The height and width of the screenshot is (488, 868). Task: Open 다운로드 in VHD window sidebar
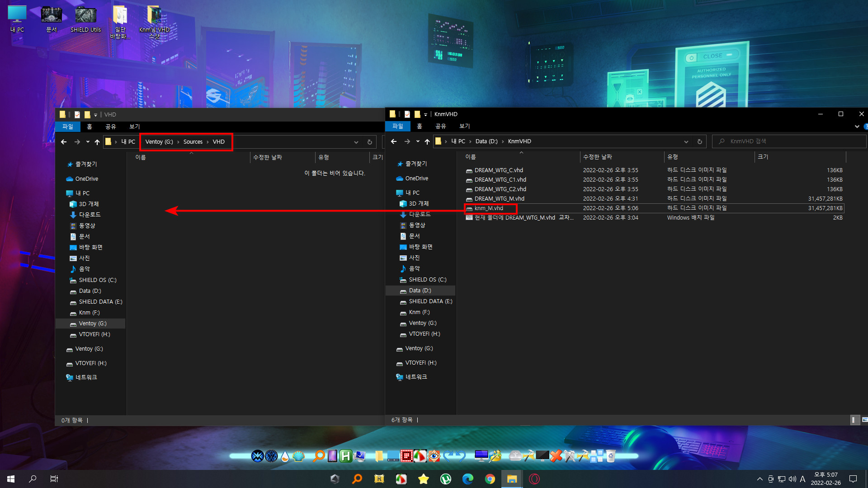[x=90, y=215]
